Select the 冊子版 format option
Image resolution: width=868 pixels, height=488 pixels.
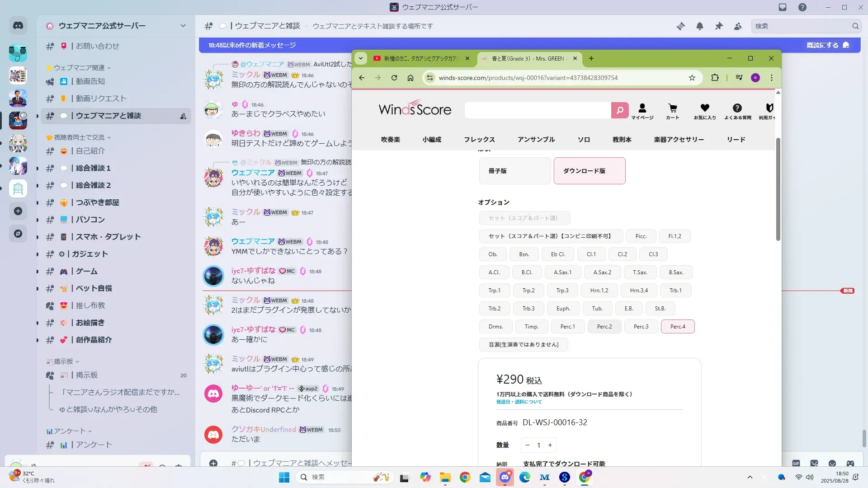515,171
